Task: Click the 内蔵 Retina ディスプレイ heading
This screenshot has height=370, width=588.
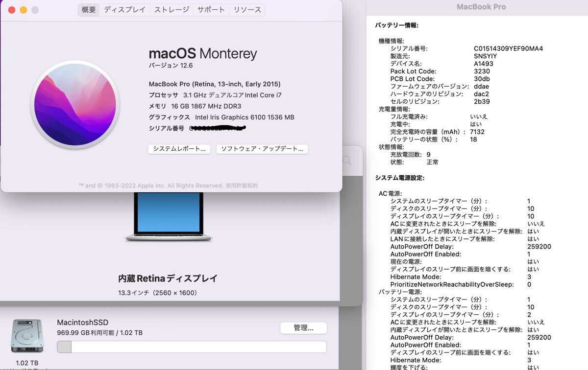Action: tap(168, 278)
